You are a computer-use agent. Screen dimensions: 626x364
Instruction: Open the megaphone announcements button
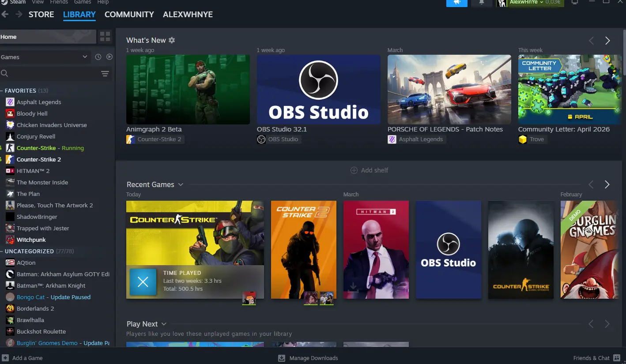pyautogui.click(x=457, y=3)
